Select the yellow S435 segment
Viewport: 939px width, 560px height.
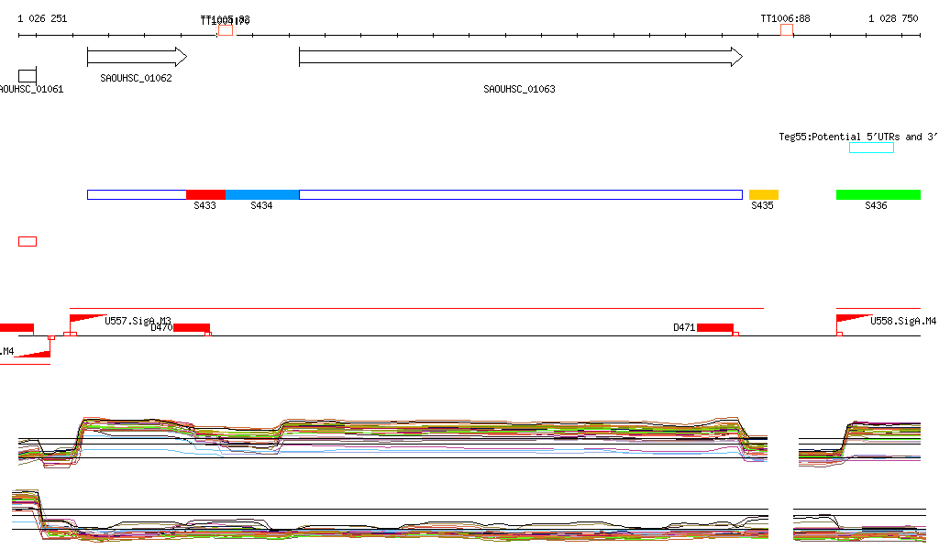point(764,194)
